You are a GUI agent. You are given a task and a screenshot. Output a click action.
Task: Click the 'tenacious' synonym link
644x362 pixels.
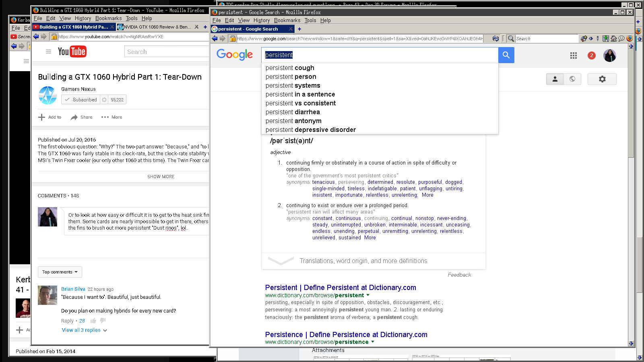[324, 182]
